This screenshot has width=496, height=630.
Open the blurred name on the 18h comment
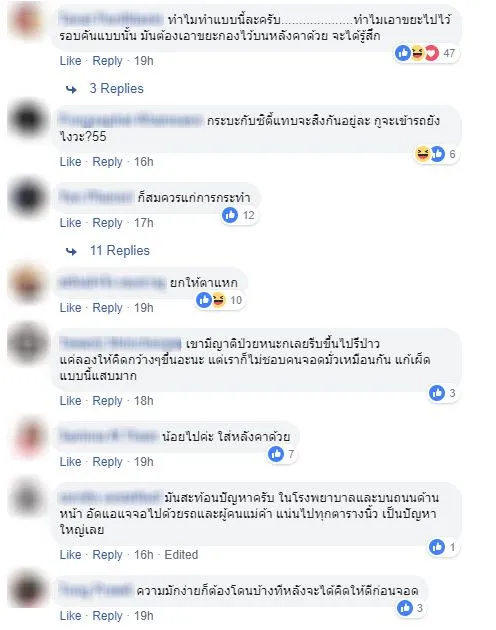[120, 344]
